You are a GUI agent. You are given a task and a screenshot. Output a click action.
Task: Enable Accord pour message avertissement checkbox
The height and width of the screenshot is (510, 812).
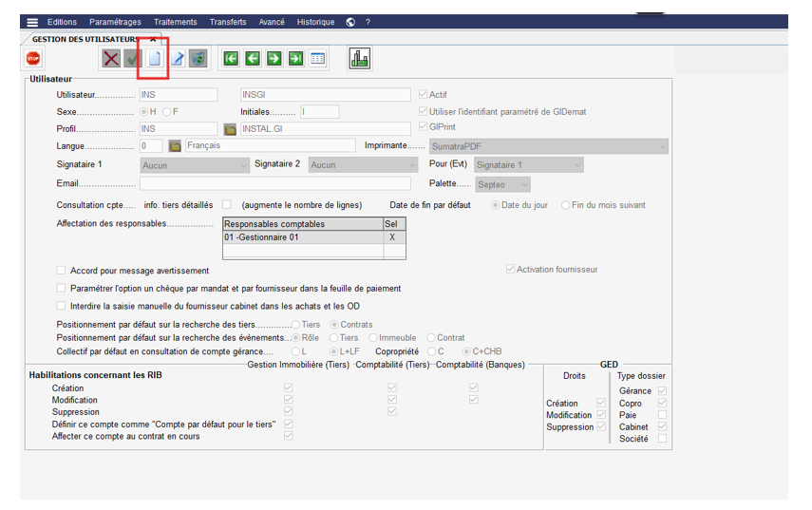coord(62,271)
